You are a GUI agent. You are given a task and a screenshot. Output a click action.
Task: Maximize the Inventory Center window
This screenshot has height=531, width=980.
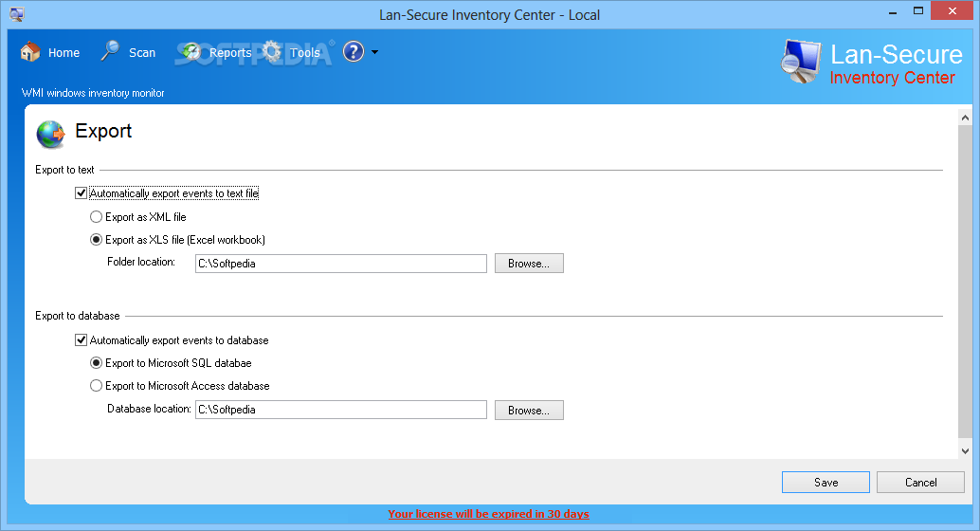[918, 11]
